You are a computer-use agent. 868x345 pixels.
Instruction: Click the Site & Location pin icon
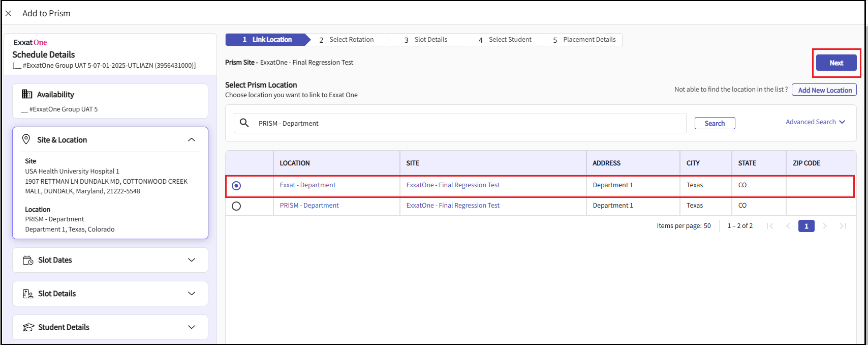click(x=26, y=139)
